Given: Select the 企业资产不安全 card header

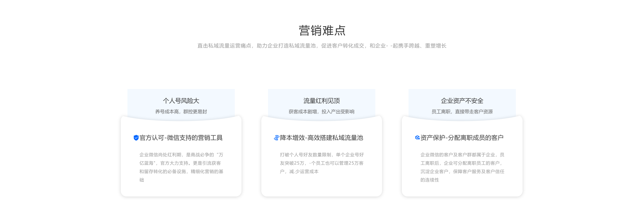Looking at the screenshot, I should pos(462,101).
